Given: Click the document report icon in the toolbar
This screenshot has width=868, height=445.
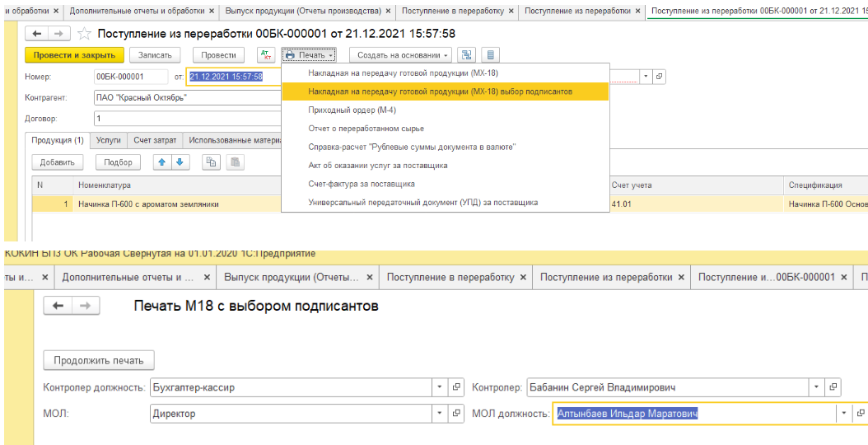Looking at the screenshot, I should pyautogui.click(x=491, y=55).
